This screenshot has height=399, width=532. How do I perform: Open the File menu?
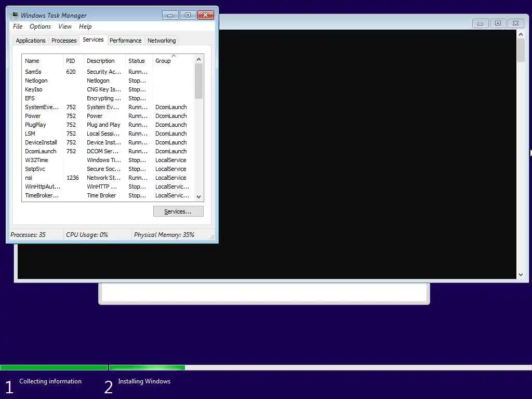point(18,26)
